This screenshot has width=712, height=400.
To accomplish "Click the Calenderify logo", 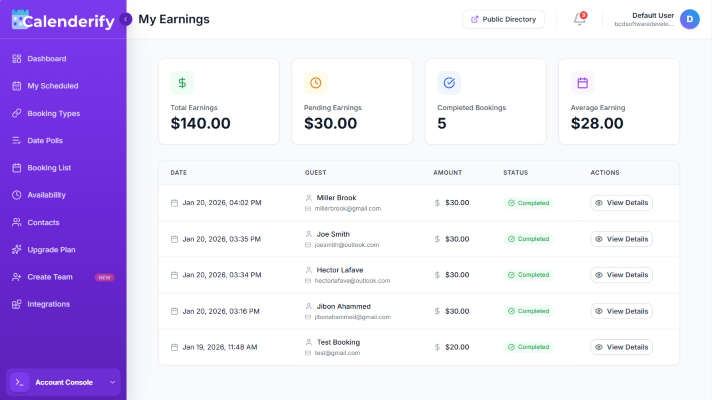I will 58,19.
